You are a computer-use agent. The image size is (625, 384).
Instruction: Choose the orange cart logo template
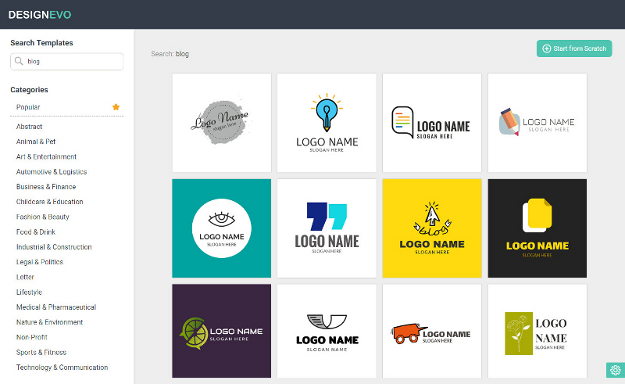[432, 331]
